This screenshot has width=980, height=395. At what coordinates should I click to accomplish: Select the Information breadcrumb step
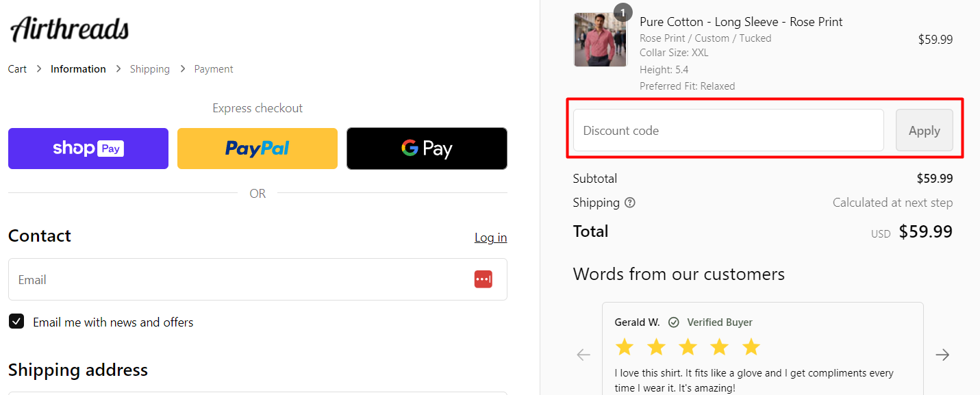pyautogui.click(x=78, y=69)
